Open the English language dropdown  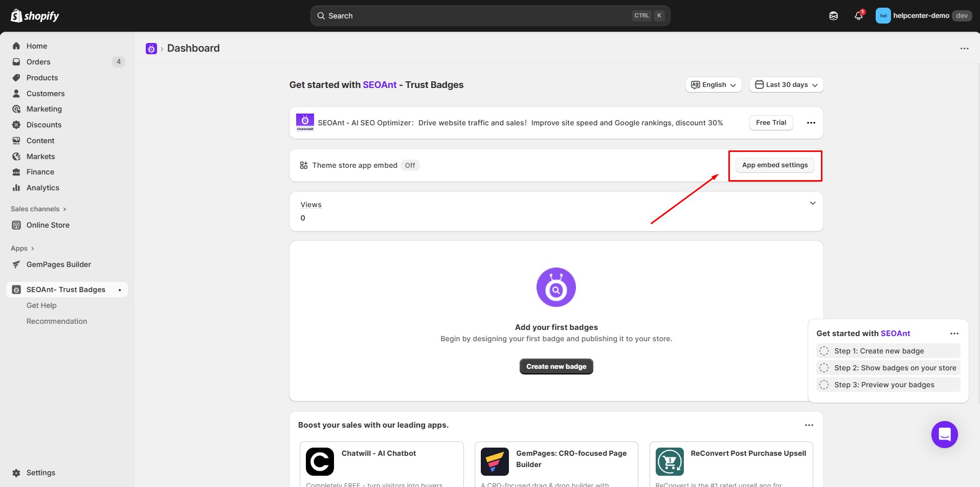click(714, 85)
